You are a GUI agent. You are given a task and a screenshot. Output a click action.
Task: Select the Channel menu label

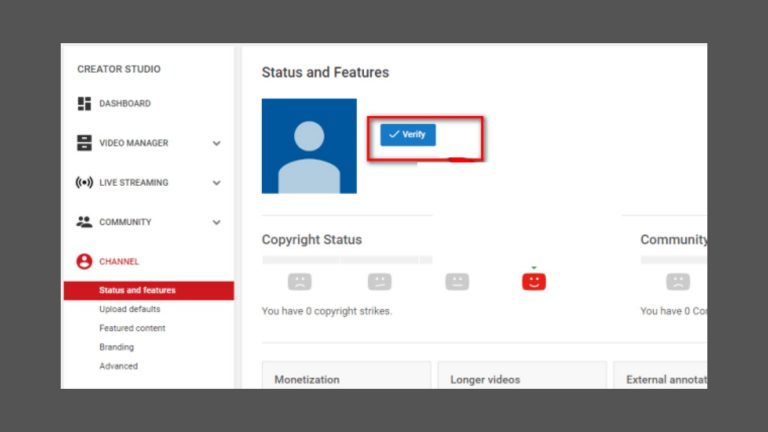(x=119, y=262)
